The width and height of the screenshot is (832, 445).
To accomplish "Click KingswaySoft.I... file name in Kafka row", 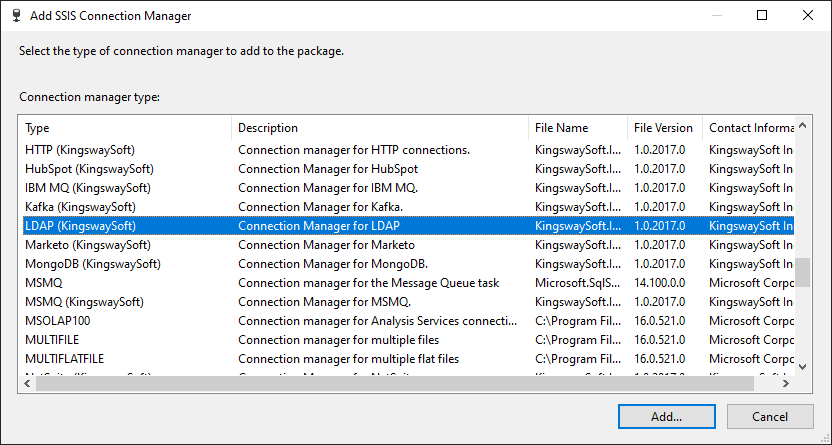I will point(578,207).
